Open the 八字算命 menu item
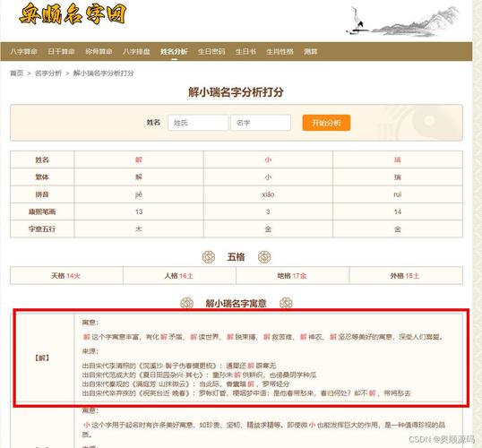Viewport: 482px width, 448px height. [x=23, y=51]
